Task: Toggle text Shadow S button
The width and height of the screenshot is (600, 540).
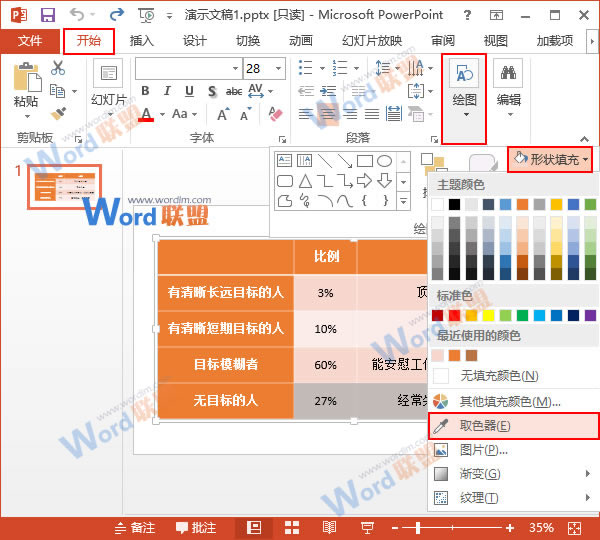Action: [x=212, y=91]
